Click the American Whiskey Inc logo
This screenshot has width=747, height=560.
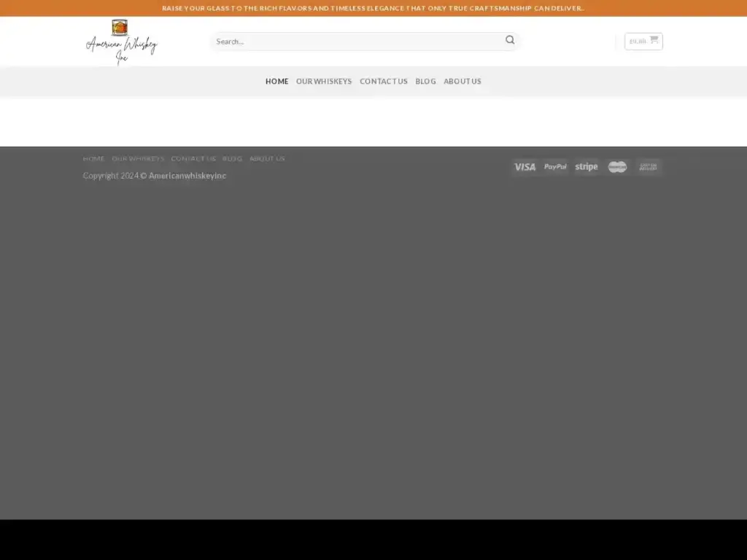(121, 42)
